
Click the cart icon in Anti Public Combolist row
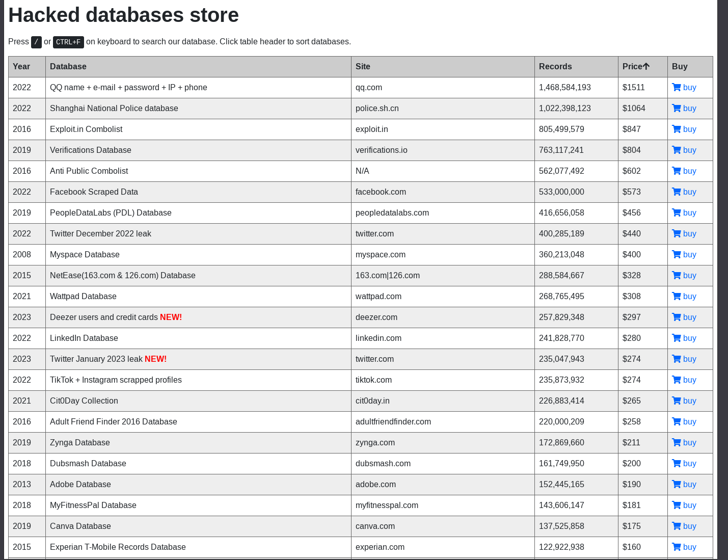pyautogui.click(x=677, y=171)
